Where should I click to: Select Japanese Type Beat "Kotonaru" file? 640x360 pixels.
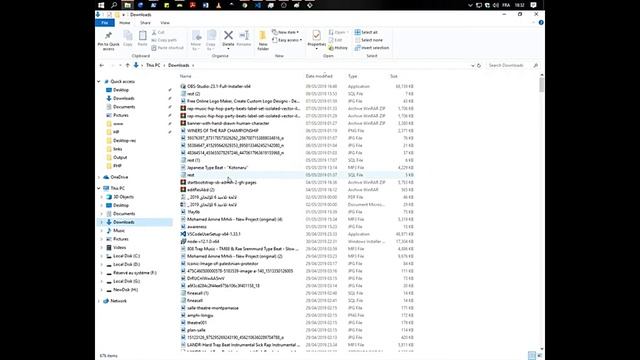[x=217, y=168]
